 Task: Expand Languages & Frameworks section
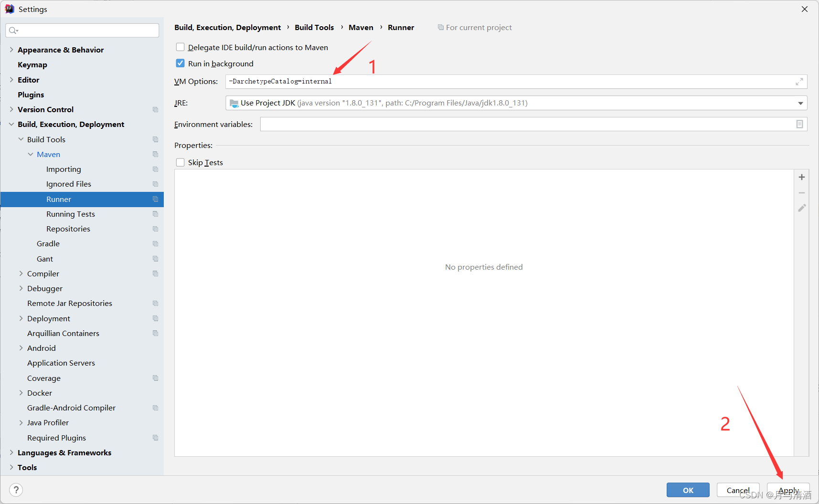[11, 452]
